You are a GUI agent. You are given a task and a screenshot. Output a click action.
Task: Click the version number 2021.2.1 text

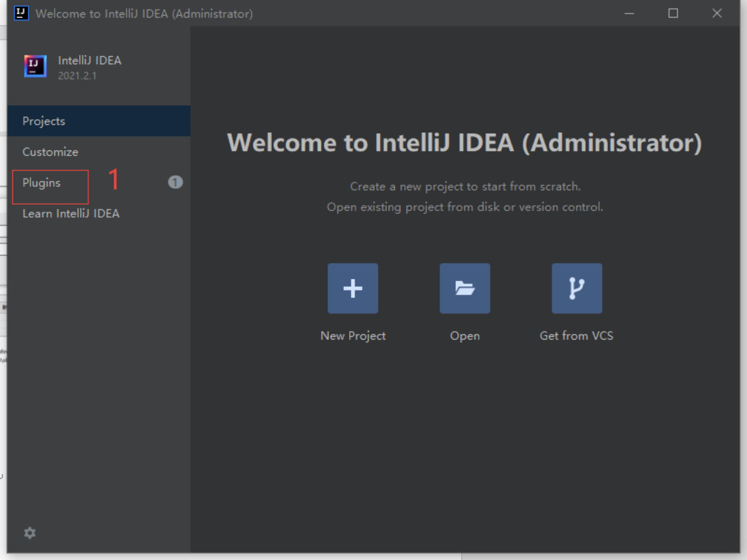coord(77,76)
